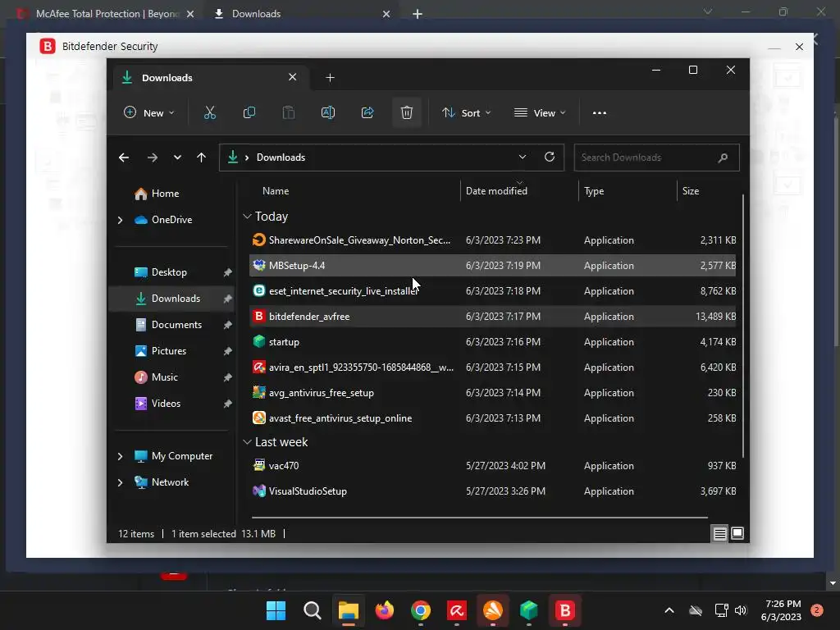This screenshot has height=630, width=840.
Task: Collapse the Last week group
Action: pos(247,442)
